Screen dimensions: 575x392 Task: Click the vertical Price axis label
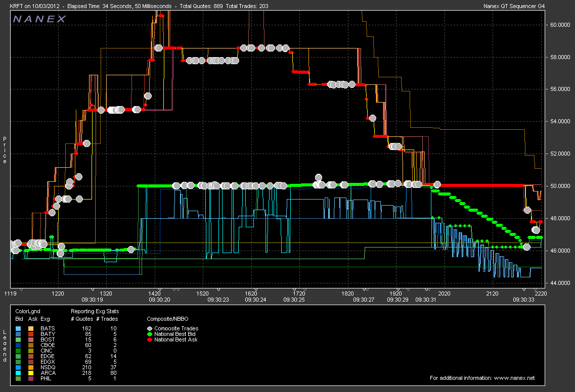click(x=5, y=150)
